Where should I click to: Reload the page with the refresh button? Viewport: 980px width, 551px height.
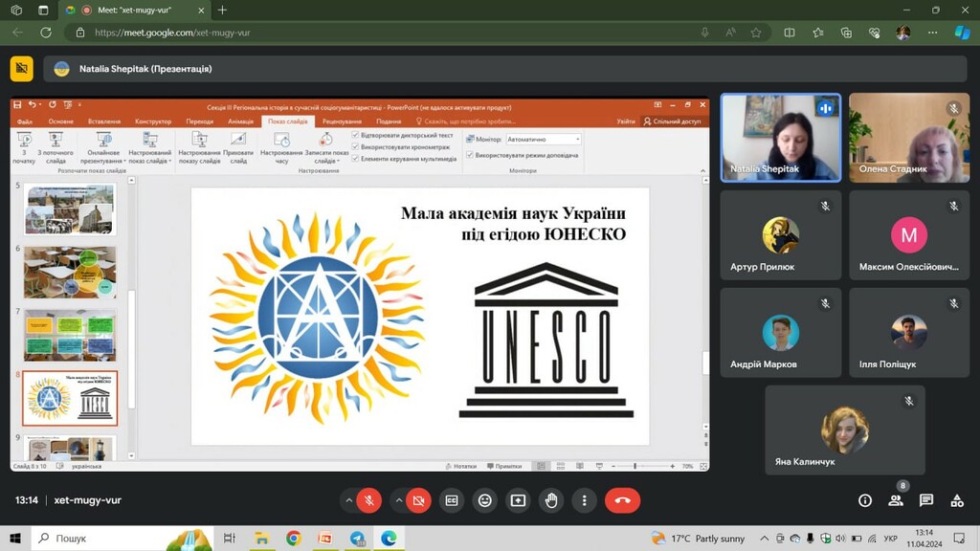pos(45,33)
